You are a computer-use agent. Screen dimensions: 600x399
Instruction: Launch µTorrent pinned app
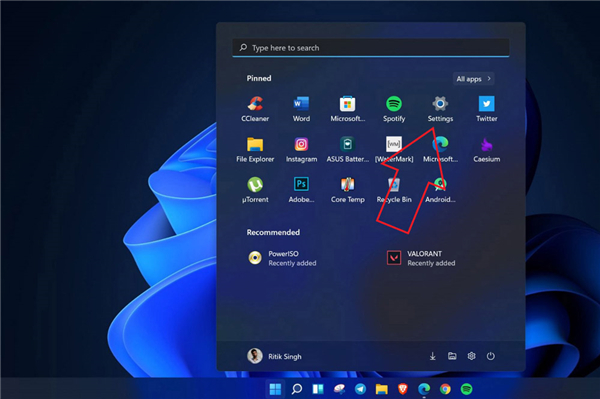255,190
